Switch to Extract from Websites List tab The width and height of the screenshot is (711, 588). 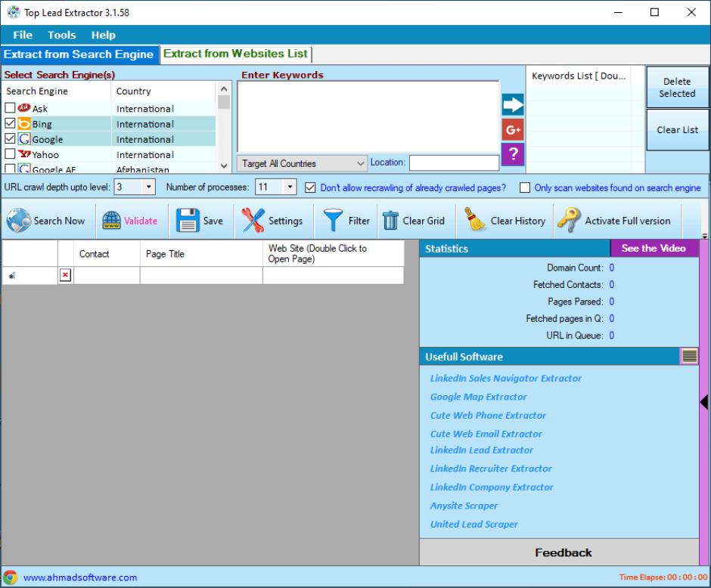tap(235, 54)
